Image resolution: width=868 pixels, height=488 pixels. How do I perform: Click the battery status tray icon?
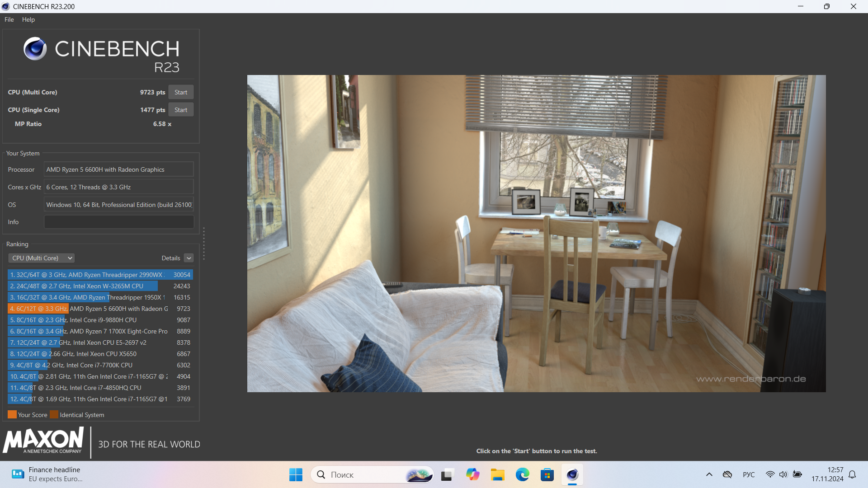797,474
